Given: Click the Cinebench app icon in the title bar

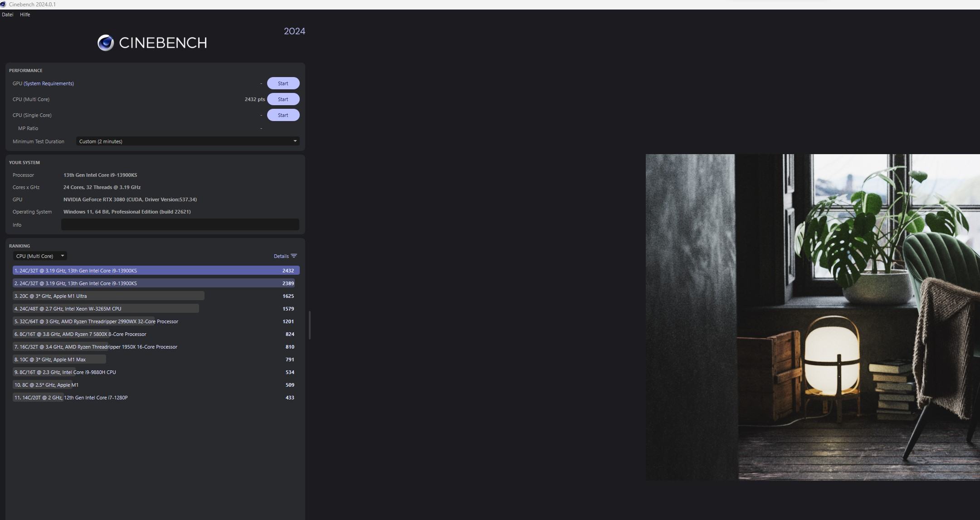Looking at the screenshot, I should 3,4.
